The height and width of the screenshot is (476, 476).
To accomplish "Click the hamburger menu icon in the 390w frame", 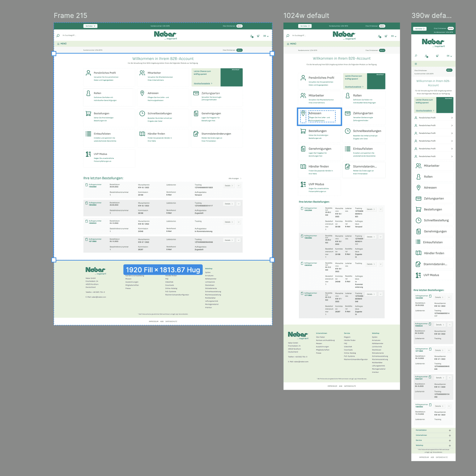I will [x=416, y=64].
